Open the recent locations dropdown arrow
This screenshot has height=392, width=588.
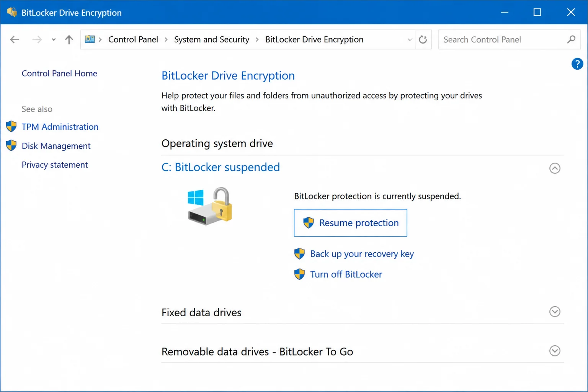pyautogui.click(x=54, y=39)
